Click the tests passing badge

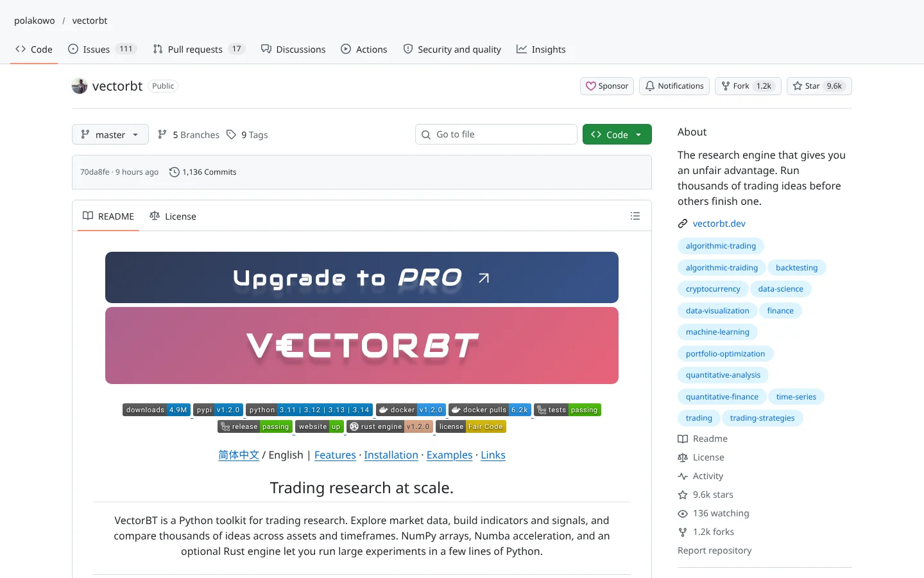(567, 410)
